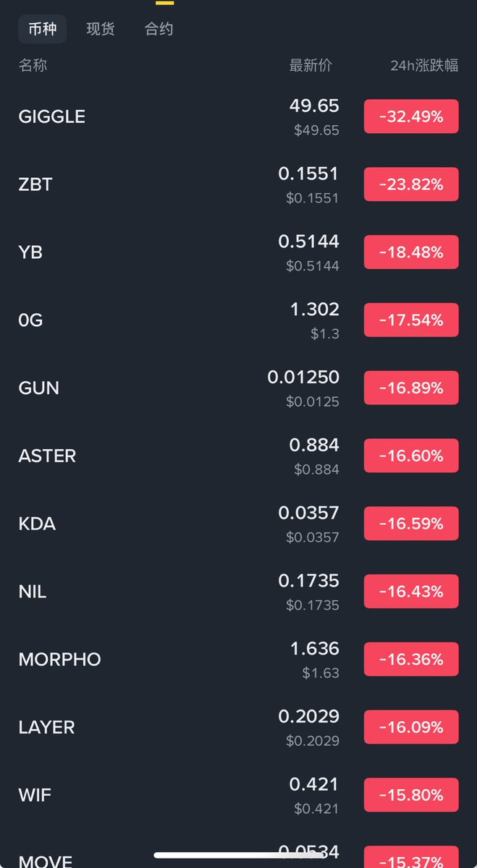477x868 pixels.
Task: Switch to the 现货 tab
Action: click(101, 30)
